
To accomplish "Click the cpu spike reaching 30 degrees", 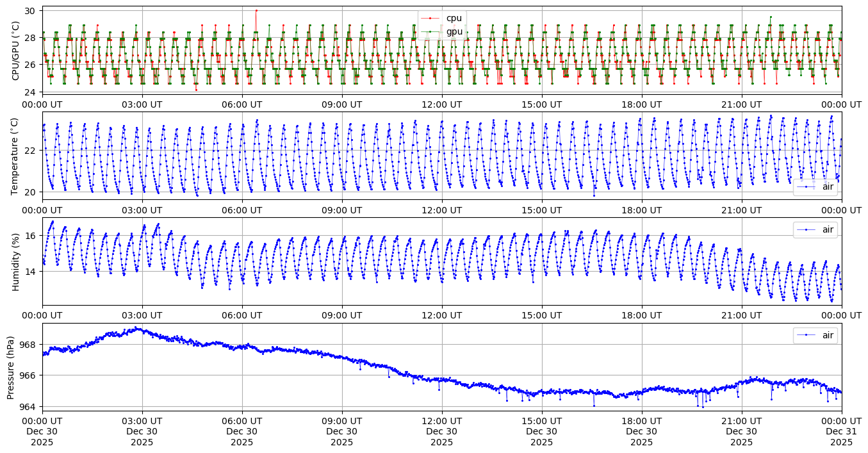I will tap(256, 10).
